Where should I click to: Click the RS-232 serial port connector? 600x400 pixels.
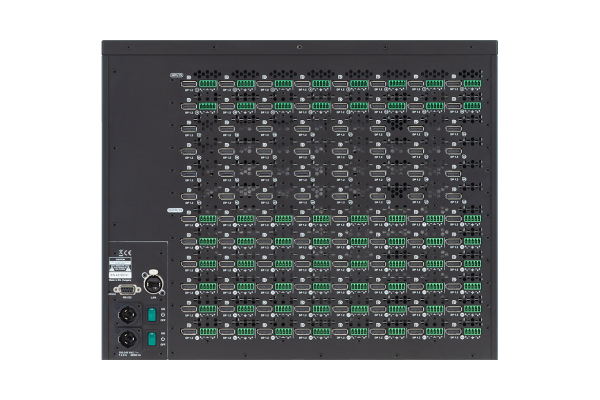point(127,289)
